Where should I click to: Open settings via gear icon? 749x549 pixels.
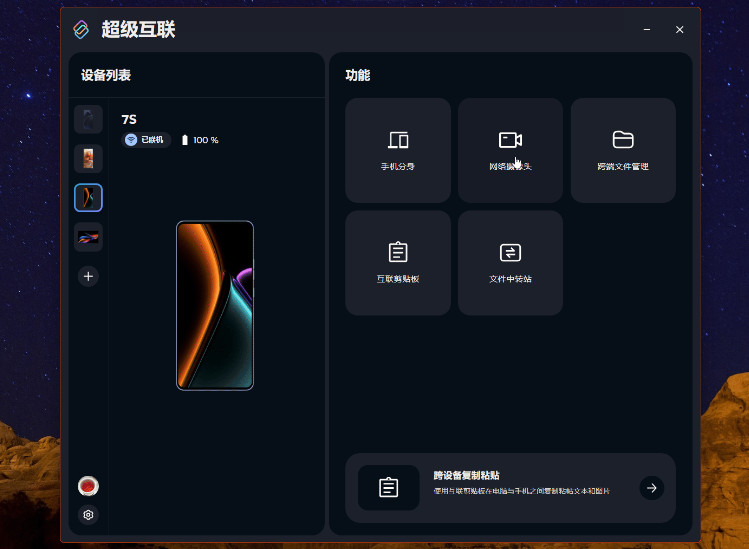88,515
